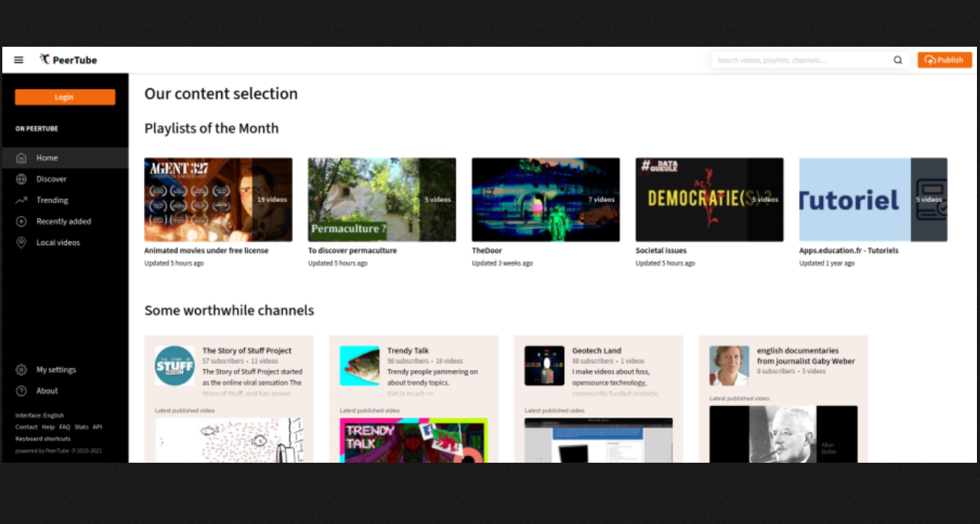This screenshot has width=980, height=524.
Task: Open the API footer link
Action: [x=97, y=427]
